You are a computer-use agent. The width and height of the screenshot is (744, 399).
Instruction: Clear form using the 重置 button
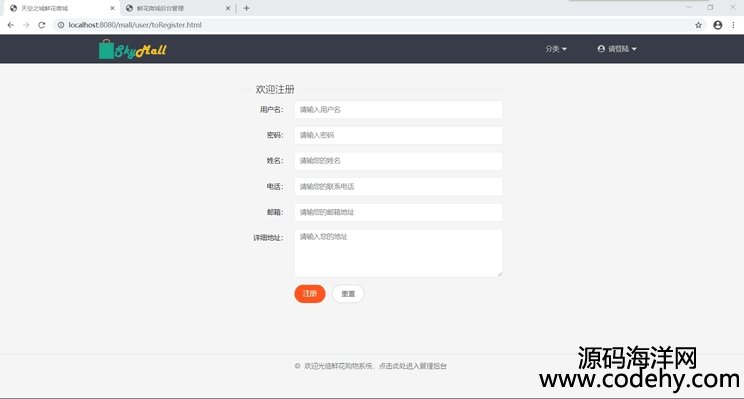(348, 294)
